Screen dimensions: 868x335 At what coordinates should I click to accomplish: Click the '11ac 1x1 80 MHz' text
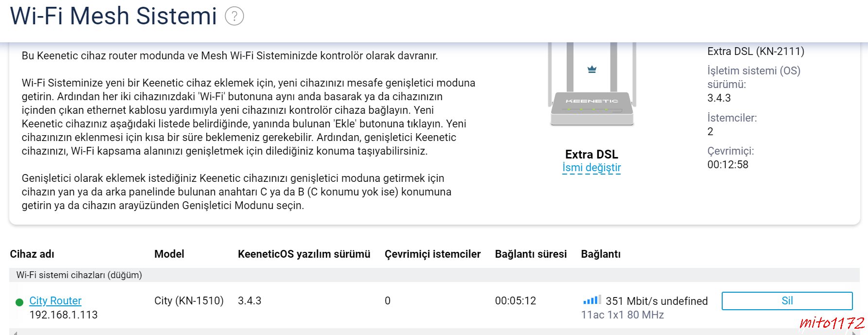pyautogui.click(x=623, y=315)
